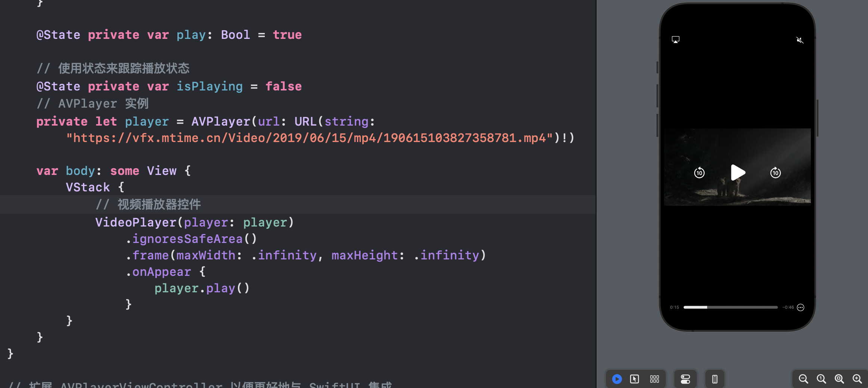Screen dimensions: 868x388
Task: Select the skip back 10 seconds control
Action: pos(699,173)
